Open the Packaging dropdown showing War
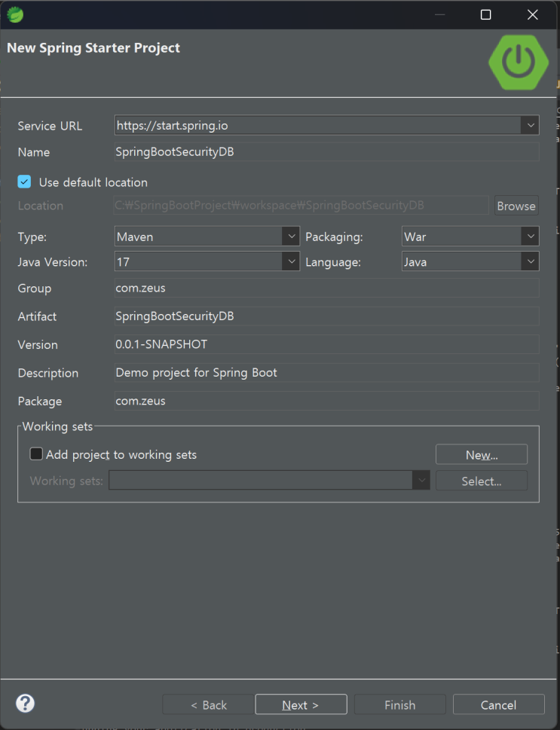This screenshot has height=730, width=560. click(x=470, y=237)
